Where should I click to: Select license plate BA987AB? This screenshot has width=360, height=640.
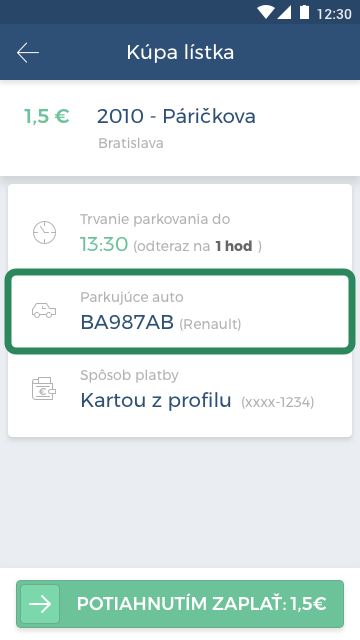coord(127,322)
